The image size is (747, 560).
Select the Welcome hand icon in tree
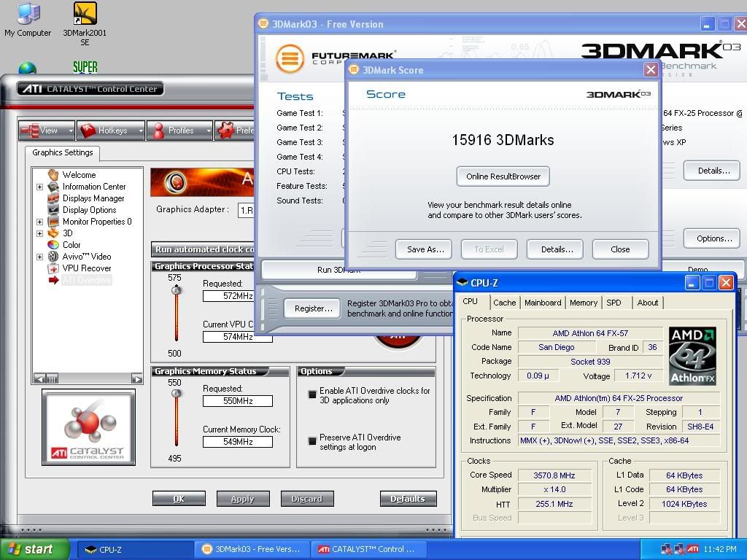tap(53, 175)
